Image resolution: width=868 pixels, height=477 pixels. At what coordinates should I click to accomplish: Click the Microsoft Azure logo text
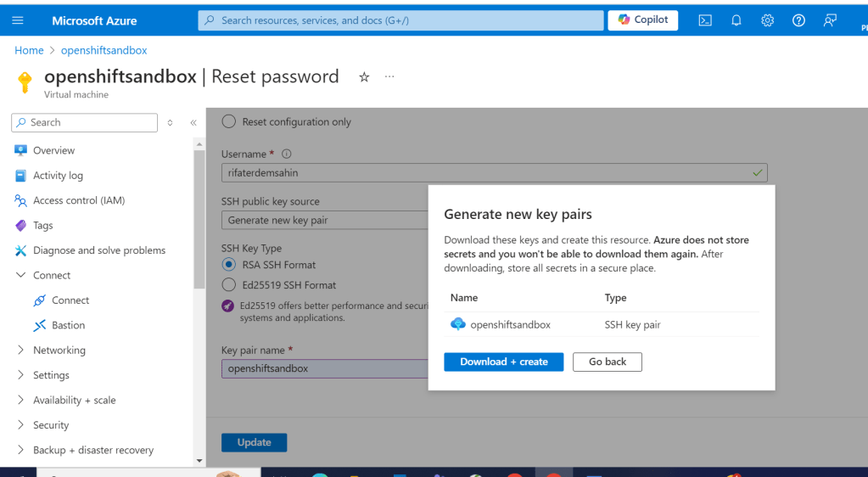pyautogui.click(x=94, y=21)
